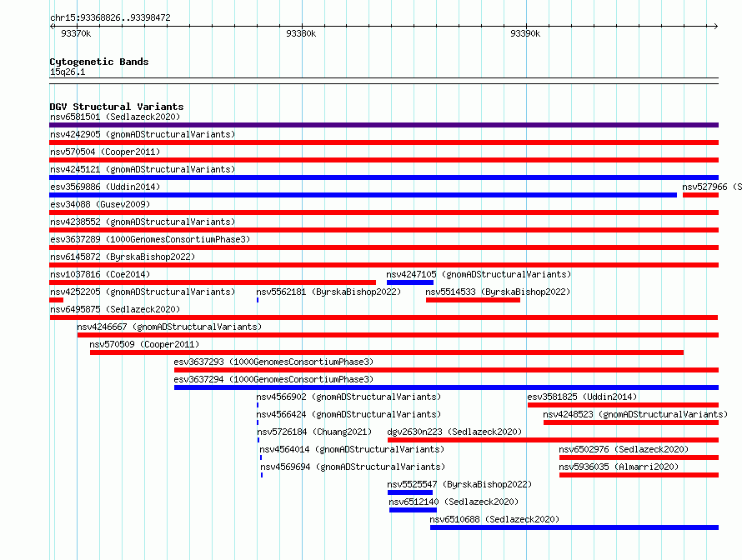
Task: Click the 93380k ruler tick label
Action: click(x=301, y=33)
